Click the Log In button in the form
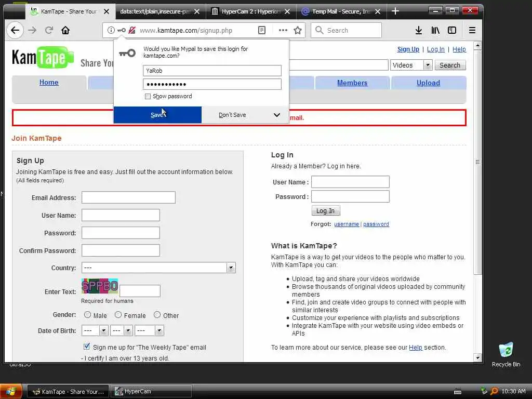 [326, 211]
